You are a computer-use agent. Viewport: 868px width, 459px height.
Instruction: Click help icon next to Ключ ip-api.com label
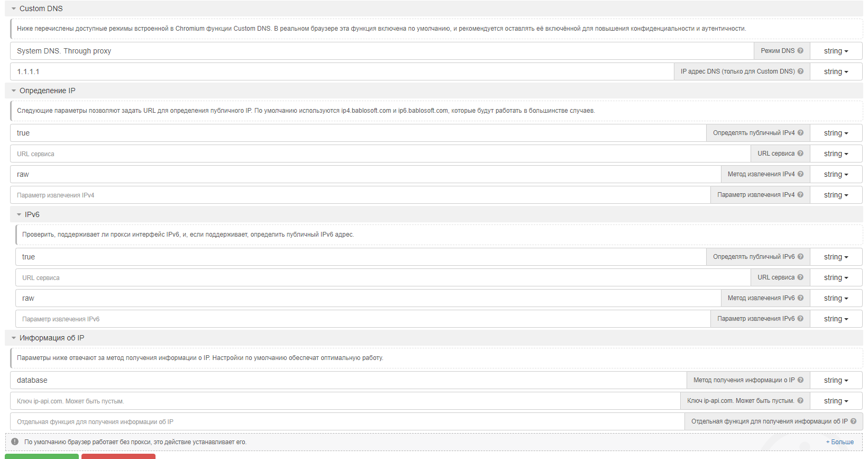coord(800,401)
